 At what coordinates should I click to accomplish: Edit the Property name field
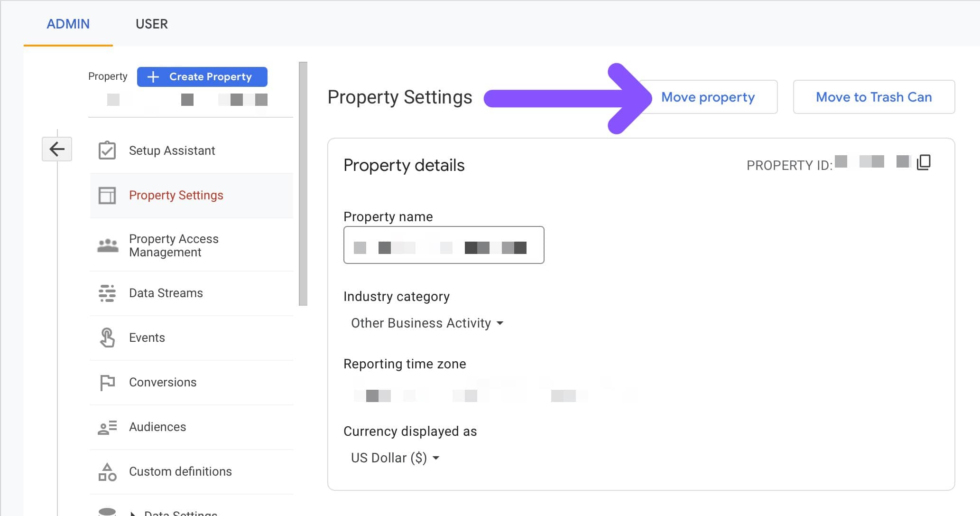pyautogui.click(x=444, y=245)
